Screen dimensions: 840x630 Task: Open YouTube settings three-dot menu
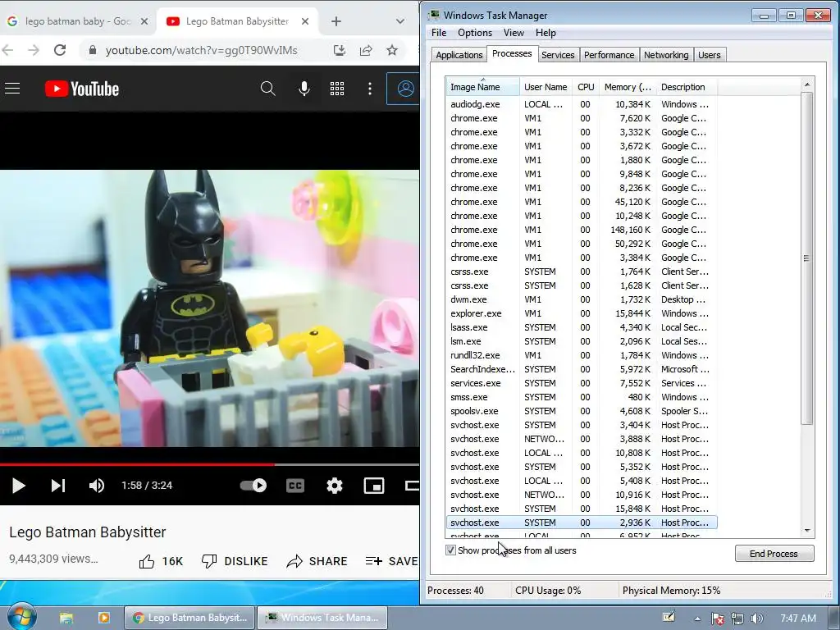[370, 89]
